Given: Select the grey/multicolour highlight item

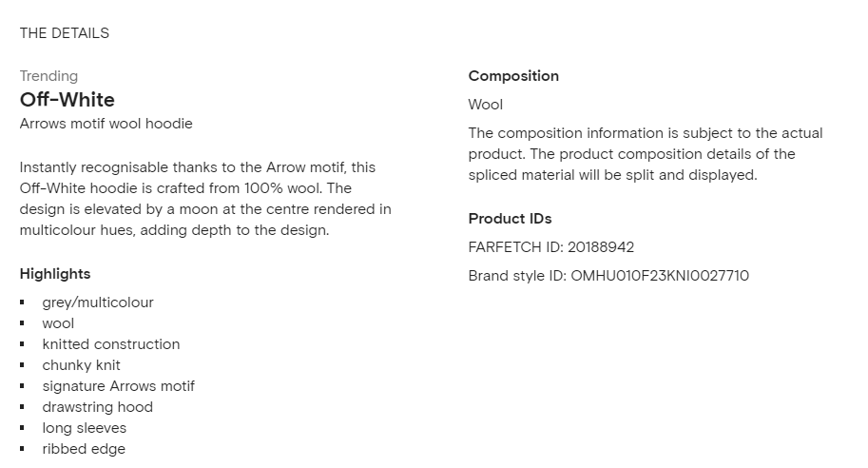Looking at the screenshot, I should tap(98, 302).
